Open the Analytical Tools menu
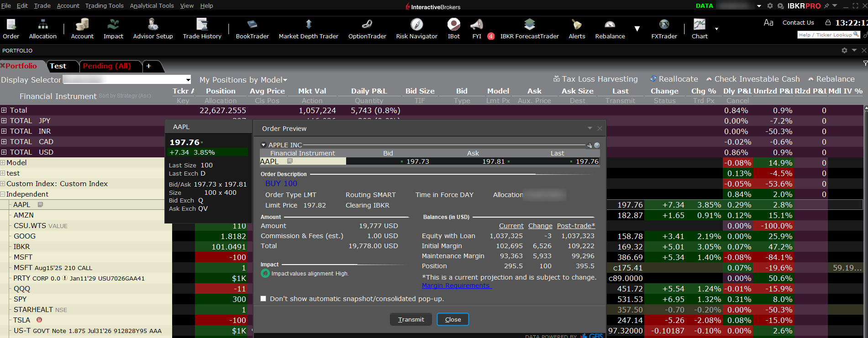 (x=152, y=5)
